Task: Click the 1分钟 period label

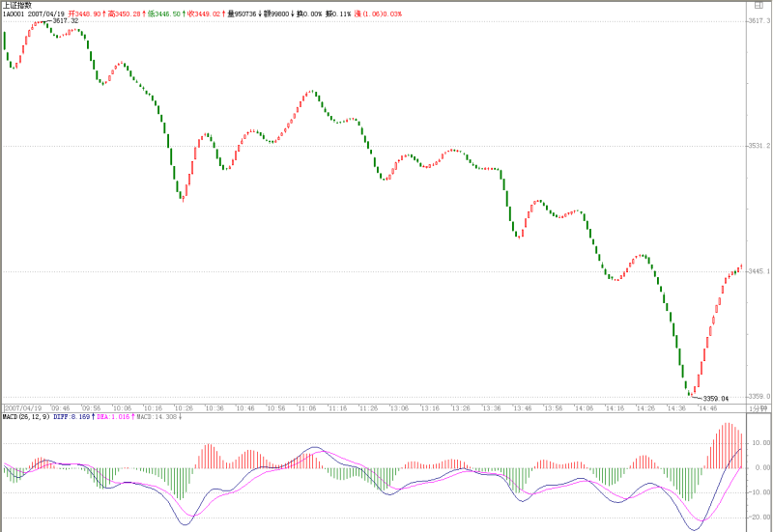Action: tap(759, 408)
